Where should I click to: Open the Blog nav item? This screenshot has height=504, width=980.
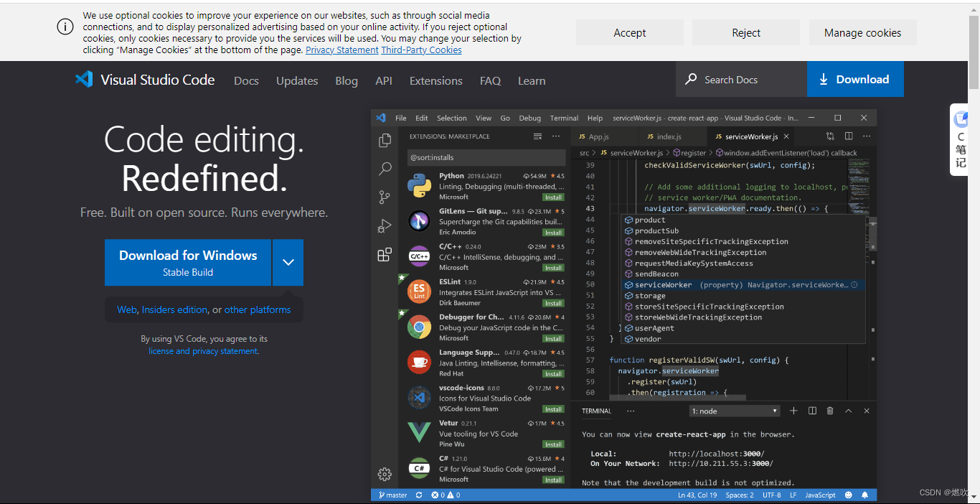pos(347,80)
